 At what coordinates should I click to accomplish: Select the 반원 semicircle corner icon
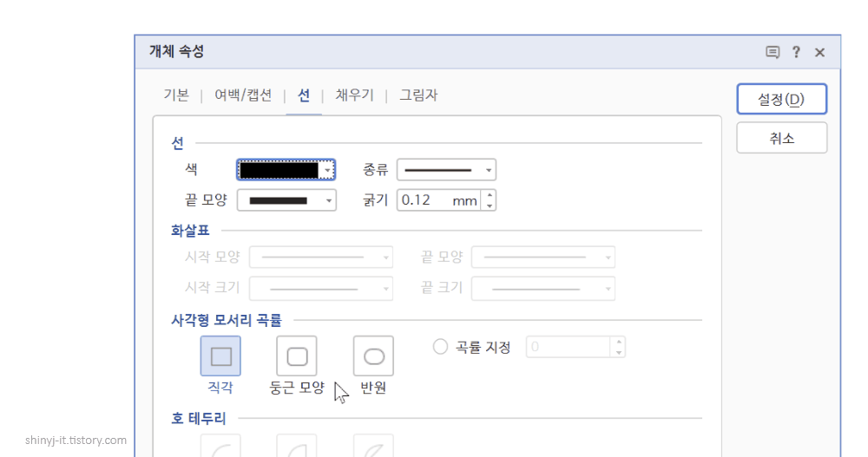[373, 356]
